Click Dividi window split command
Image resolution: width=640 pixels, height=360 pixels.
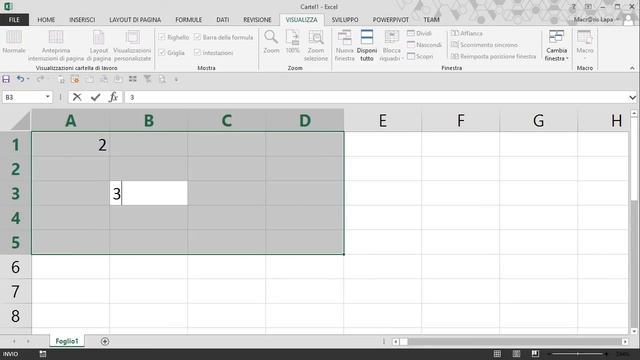click(419, 33)
